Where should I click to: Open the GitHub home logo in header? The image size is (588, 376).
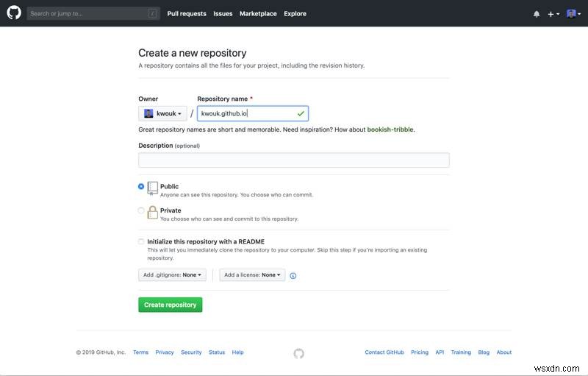point(14,13)
